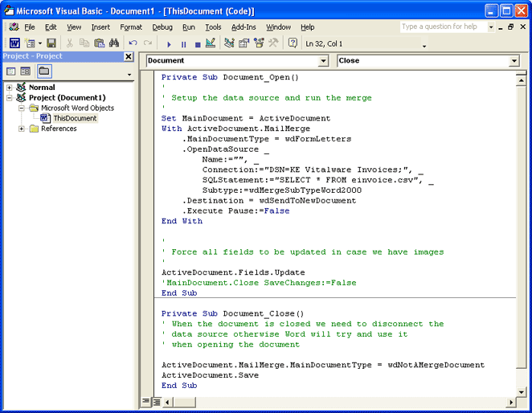Viewport: 532px width, 413px height.
Task: Click the code scrollbar down arrow
Action: point(521,392)
